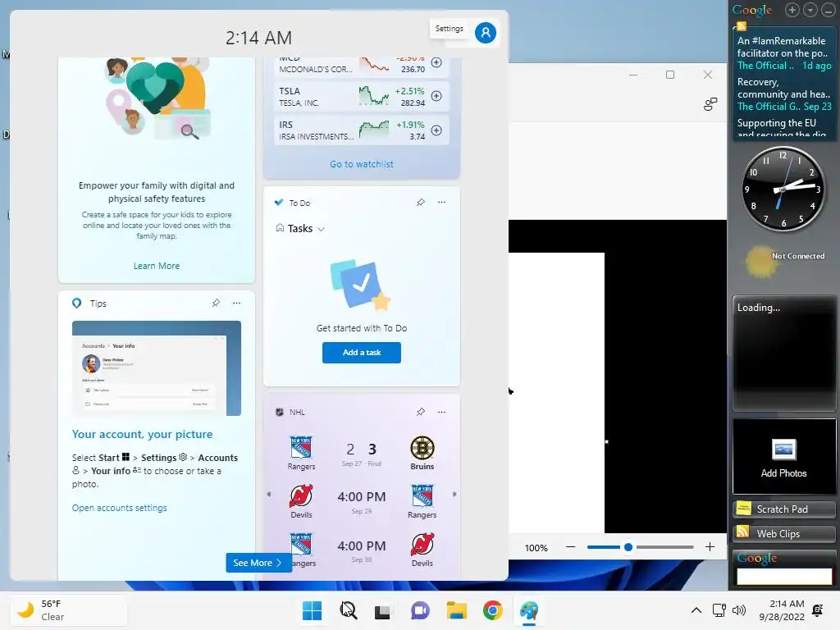Screen dimensions: 840x630
Task: Open To Do widget more options
Action: [x=441, y=203]
